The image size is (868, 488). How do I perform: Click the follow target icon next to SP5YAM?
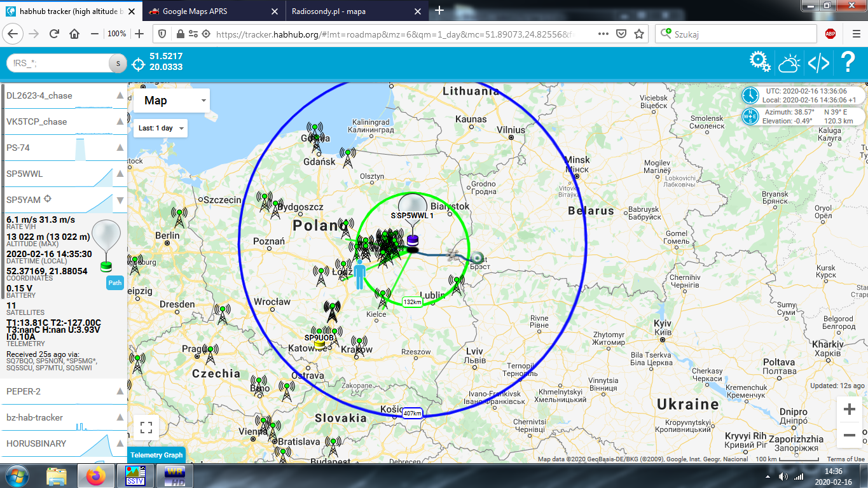click(48, 199)
